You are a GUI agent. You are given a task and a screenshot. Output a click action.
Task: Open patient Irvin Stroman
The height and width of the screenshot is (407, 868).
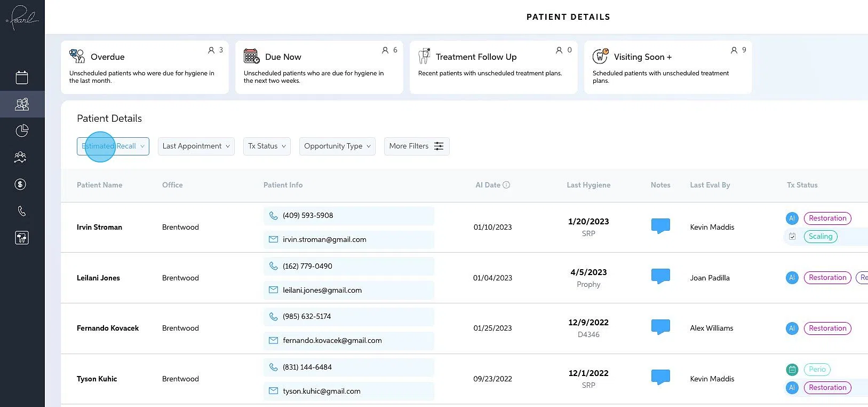100,228
